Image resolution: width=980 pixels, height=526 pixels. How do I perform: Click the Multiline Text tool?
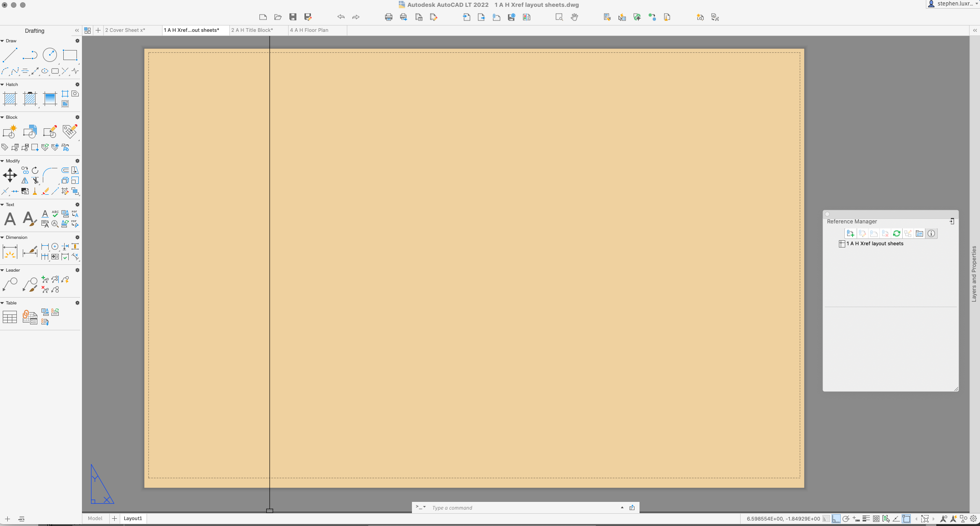tap(10, 219)
